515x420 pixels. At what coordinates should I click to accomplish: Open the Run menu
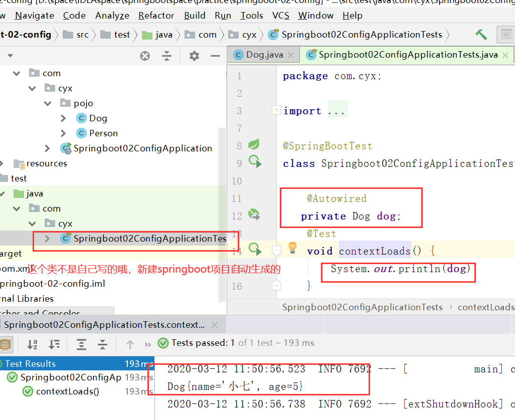point(223,16)
